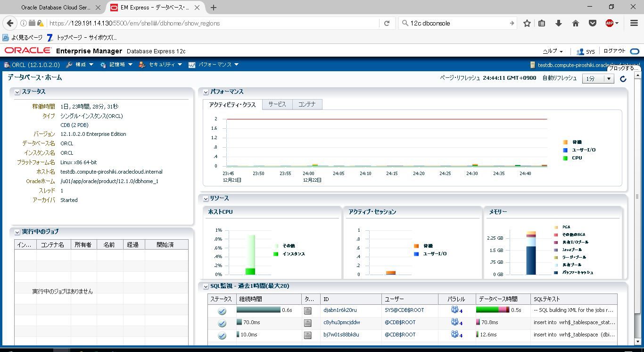Click the search box containing 12c dbconsole

(x=457, y=23)
